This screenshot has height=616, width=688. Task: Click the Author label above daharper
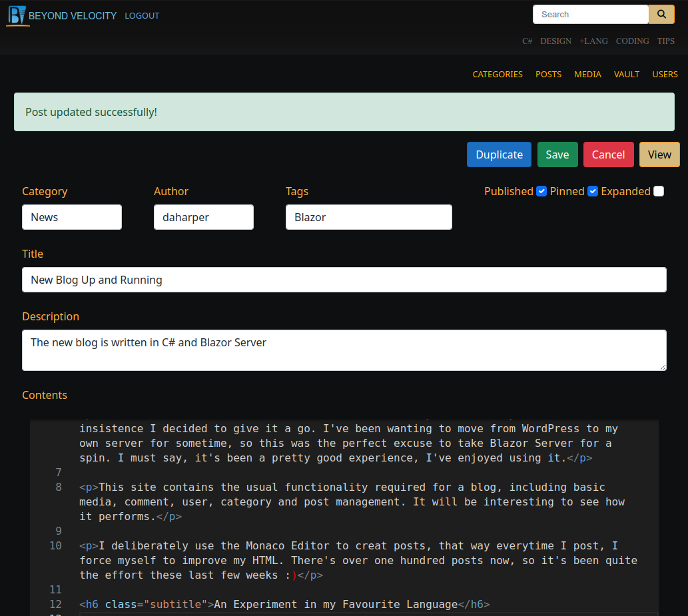(x=171, y=191)
